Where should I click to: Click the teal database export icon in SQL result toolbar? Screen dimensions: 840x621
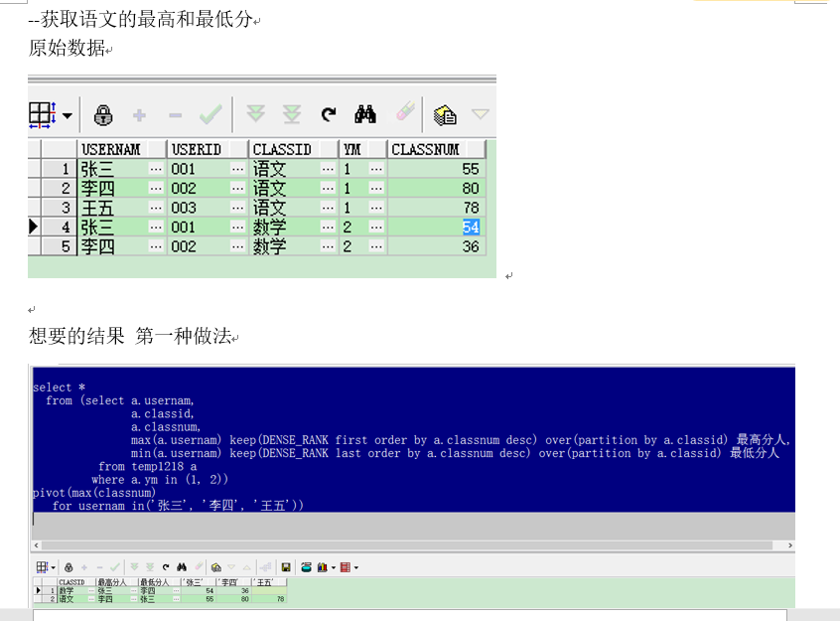pos(306,567)
